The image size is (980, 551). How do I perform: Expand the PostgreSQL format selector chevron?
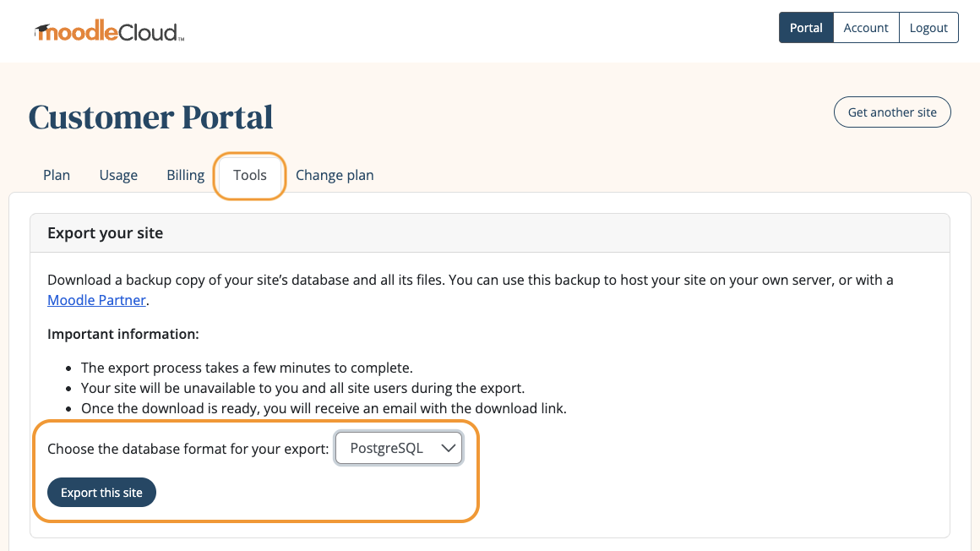point(448,448)
